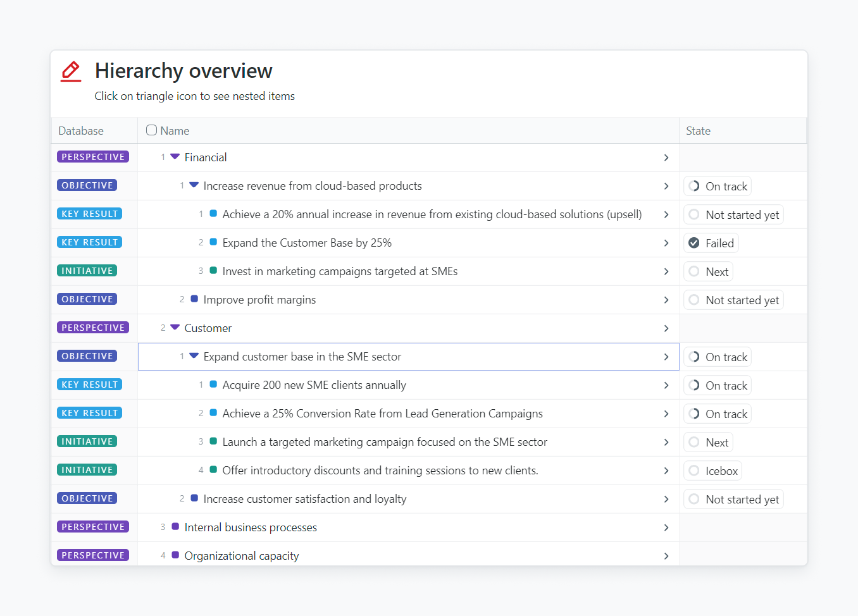Toggle the select-all checkbox next to Name
Screen dimensions: 858x616
point(151,130)
